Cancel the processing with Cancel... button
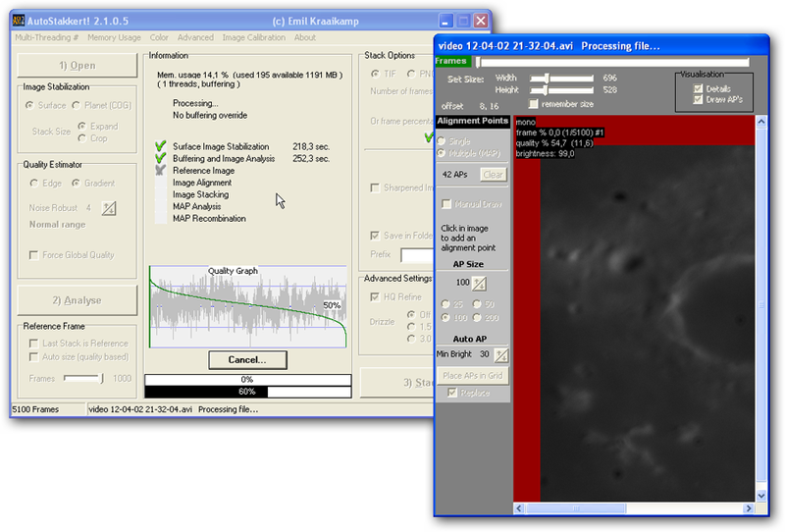This screenshot has width=785, height=532. pos(247,359)
